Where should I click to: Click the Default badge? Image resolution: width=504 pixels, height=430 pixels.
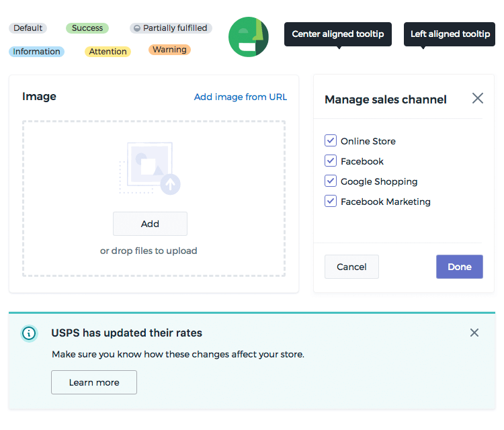pyautogui.click(x=28, y=28)
